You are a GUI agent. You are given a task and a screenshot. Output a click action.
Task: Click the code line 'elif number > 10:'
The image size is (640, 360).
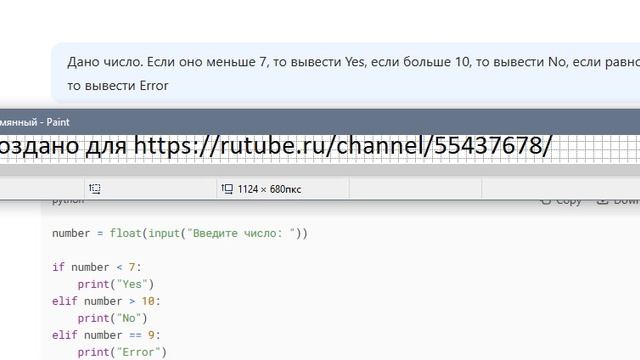(x=107, y=301)
